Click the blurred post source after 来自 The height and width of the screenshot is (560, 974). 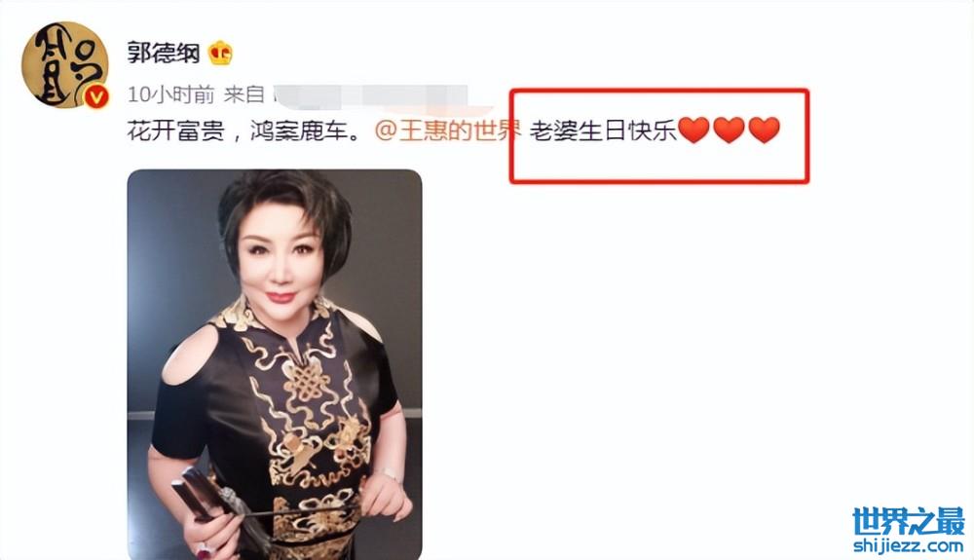coord(371,95)
